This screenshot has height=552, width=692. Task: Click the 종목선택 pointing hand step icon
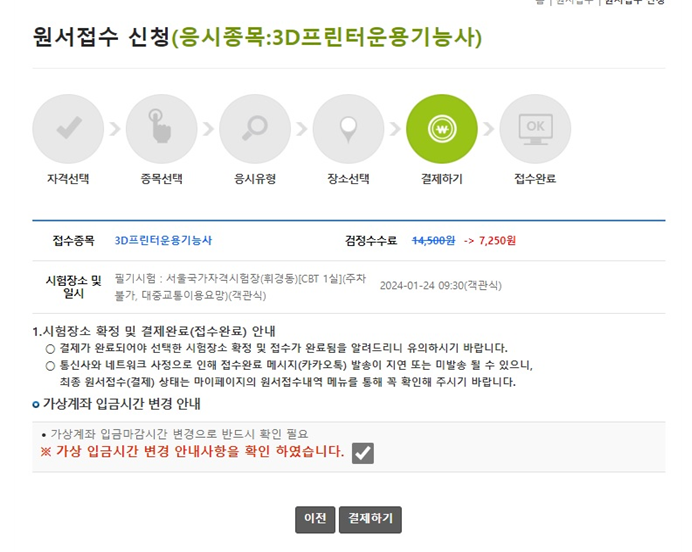pos(162,129)
